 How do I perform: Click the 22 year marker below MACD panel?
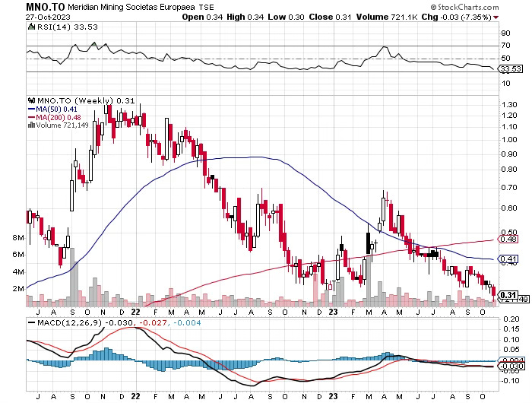pos(135,397)
